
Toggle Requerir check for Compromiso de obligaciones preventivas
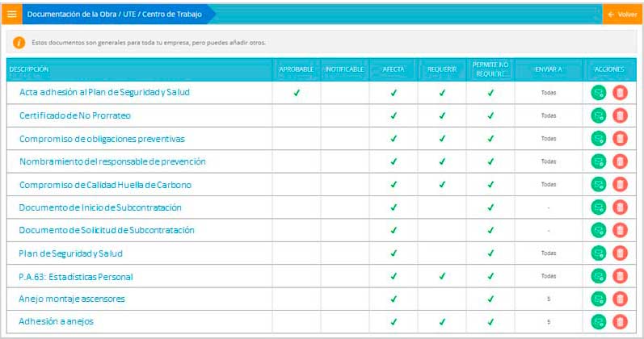point(442,139)
